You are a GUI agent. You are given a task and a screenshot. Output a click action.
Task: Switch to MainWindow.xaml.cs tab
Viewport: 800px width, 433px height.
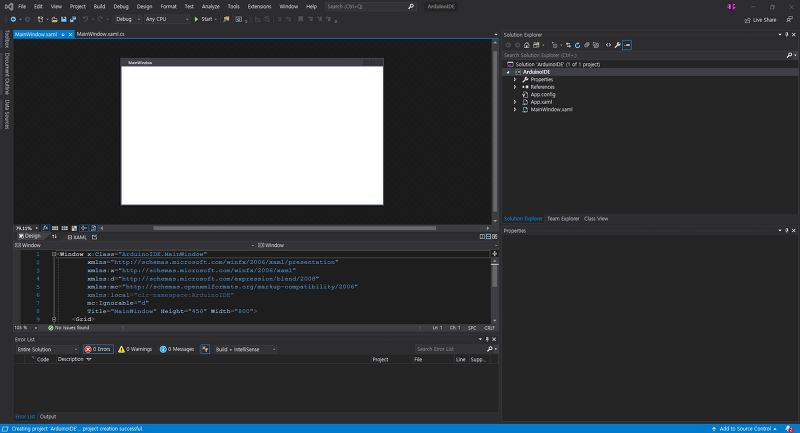click(101, 34)
